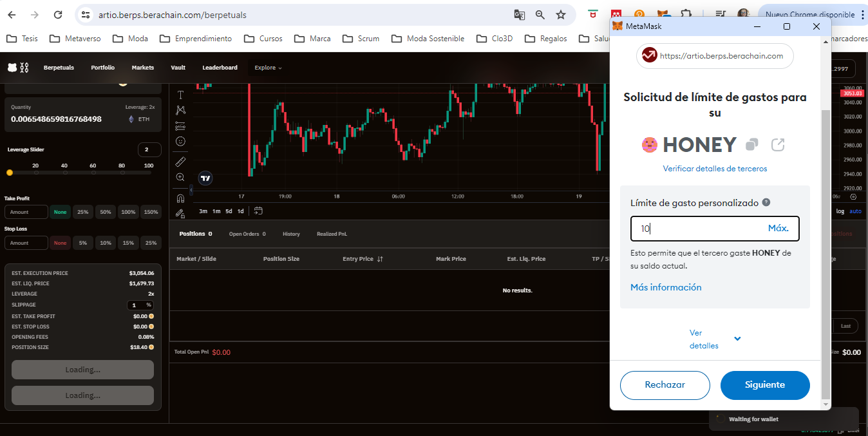868x436 pixels.
Task: Open the Leaderboard page
Action: pyautogui.click(x=220, y=68)
